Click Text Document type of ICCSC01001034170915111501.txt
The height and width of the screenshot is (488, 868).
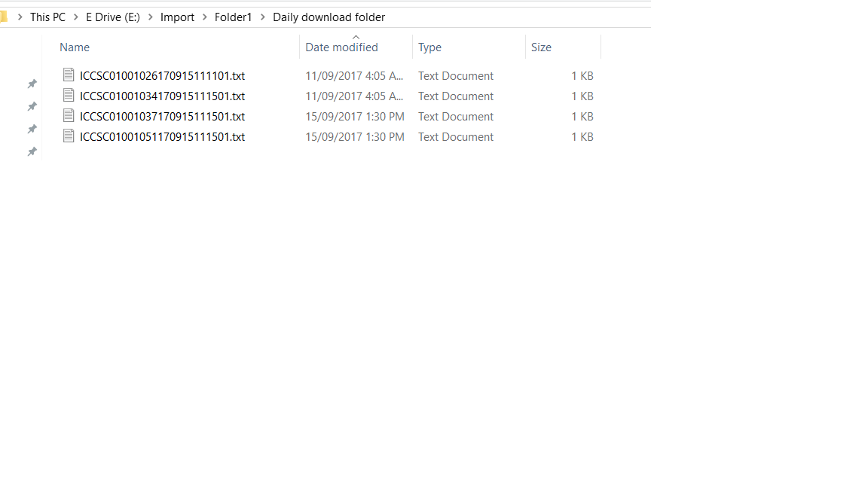(x=456, y=96)
